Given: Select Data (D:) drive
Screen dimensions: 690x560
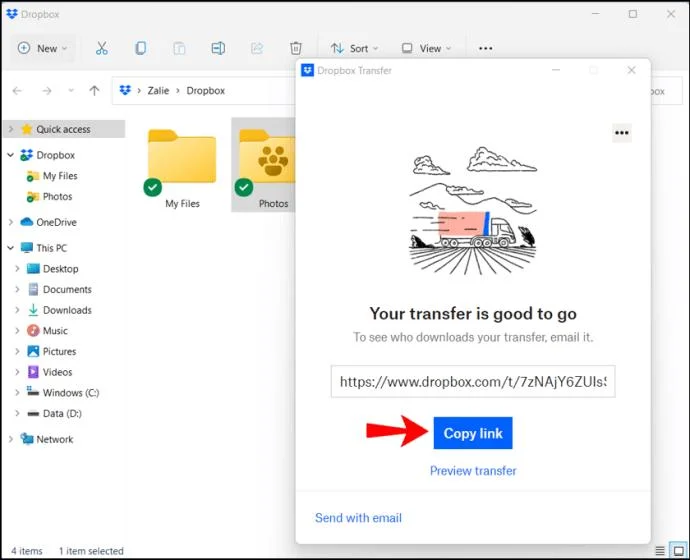Looking at the screenshot, I should click(x=62, y=413).
